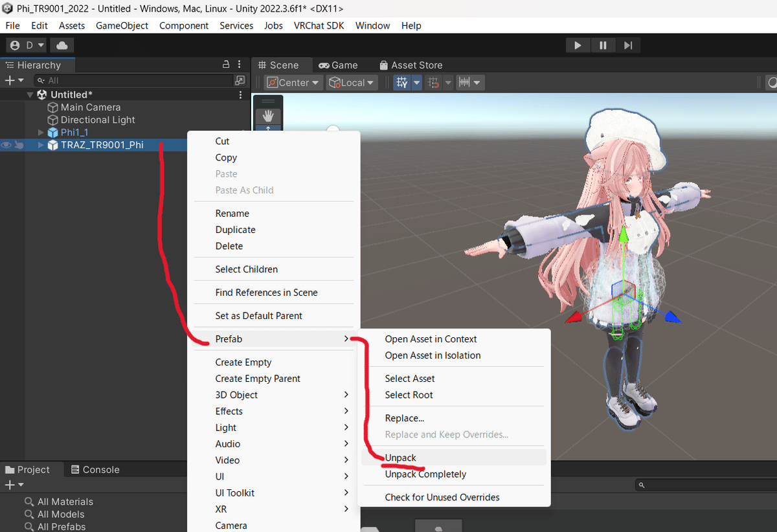777x532 pixels.
Task: Click the Pause button
Action: click(603, 45)
